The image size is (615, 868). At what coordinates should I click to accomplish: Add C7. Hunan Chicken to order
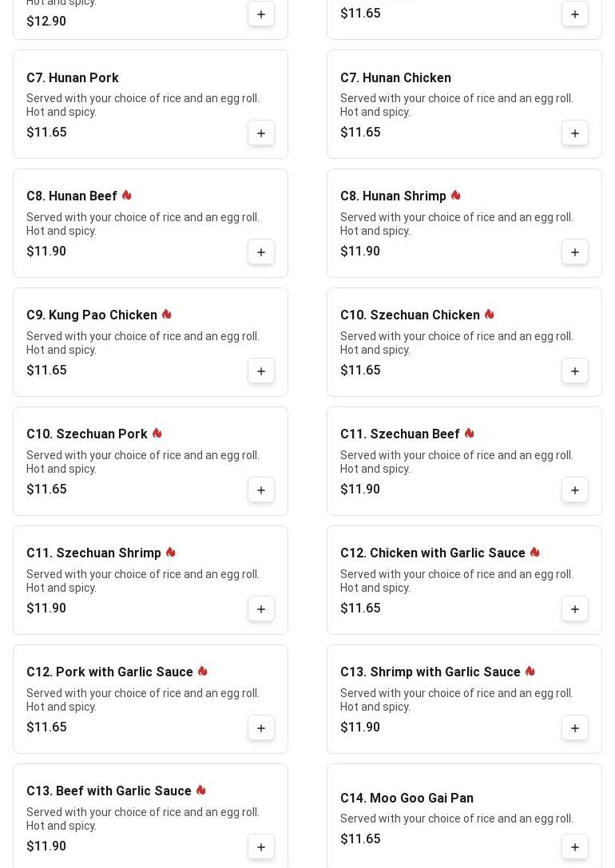tap(575, 133)
